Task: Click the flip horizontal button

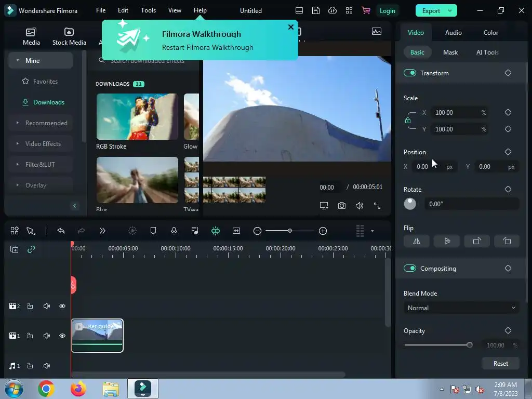Action: pos(416,241)
